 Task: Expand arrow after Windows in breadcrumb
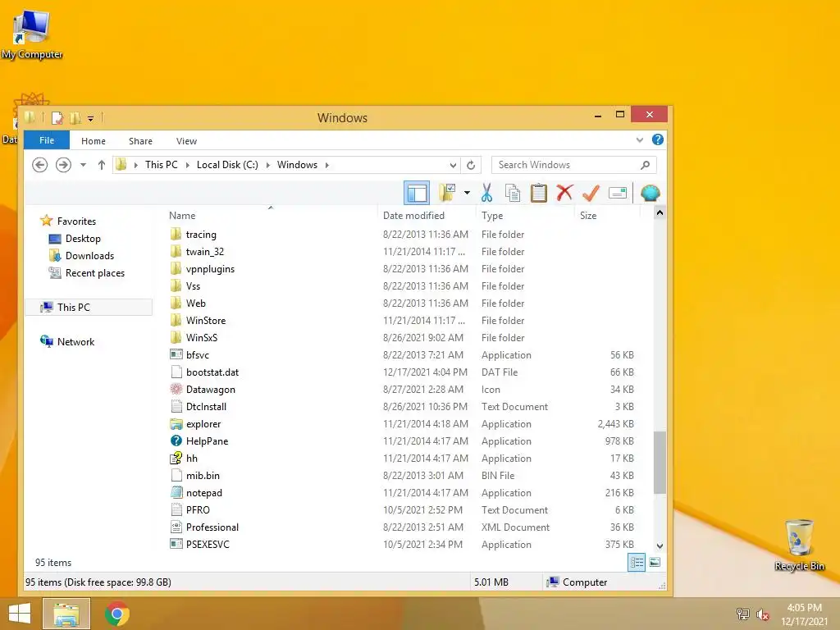click(326, 165)
